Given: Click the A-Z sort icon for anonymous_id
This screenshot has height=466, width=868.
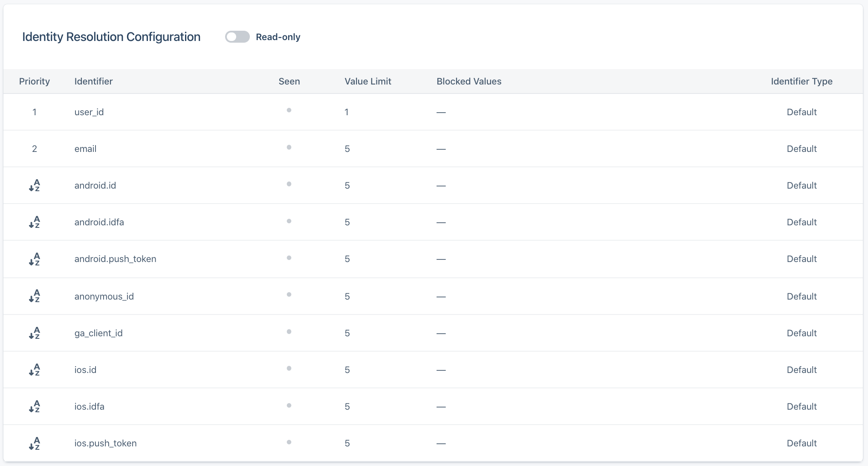Looking at the screenshot, I should 35,296.
